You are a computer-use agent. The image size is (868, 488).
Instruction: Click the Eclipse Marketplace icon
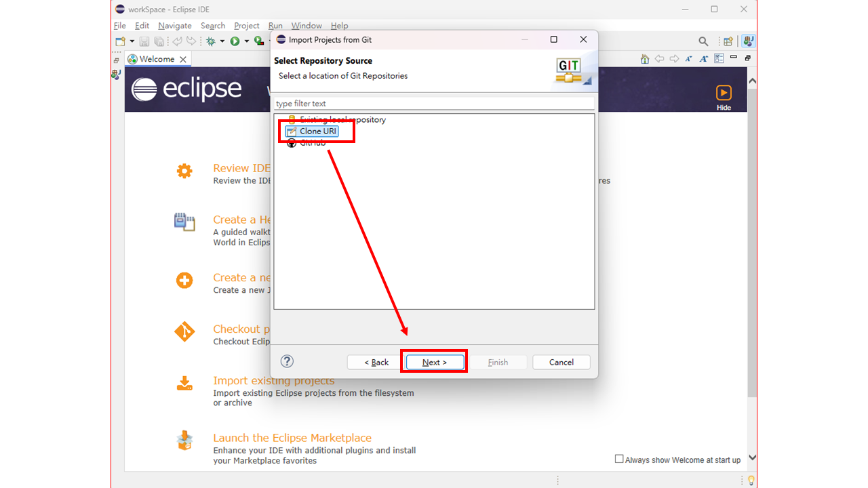coord(184,441)
